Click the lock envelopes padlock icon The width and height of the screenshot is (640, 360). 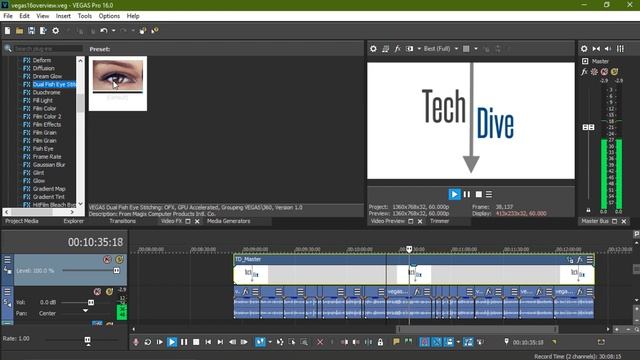coord(380,342)
